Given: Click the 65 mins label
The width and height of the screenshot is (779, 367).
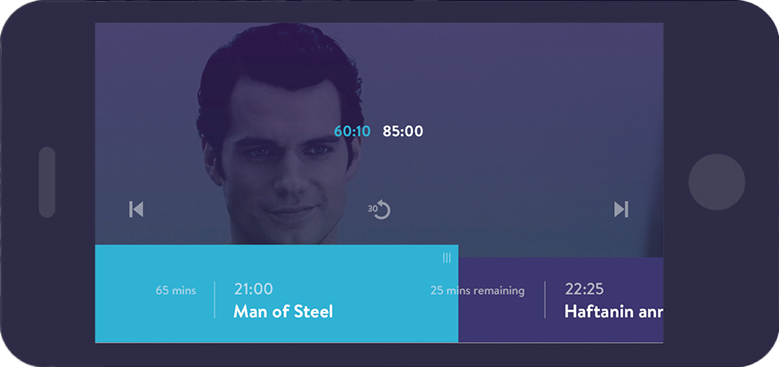Looking at the screenshot, I should click(176, 290).
